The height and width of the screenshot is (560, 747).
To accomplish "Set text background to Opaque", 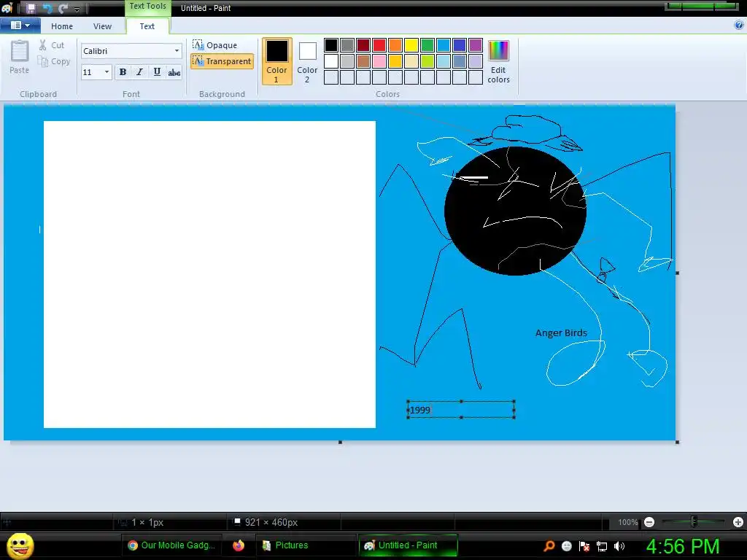I will (215, 45).
